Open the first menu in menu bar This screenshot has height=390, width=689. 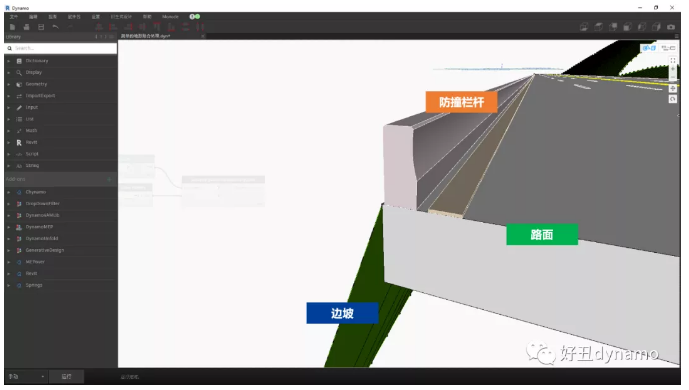coord(14,17)
